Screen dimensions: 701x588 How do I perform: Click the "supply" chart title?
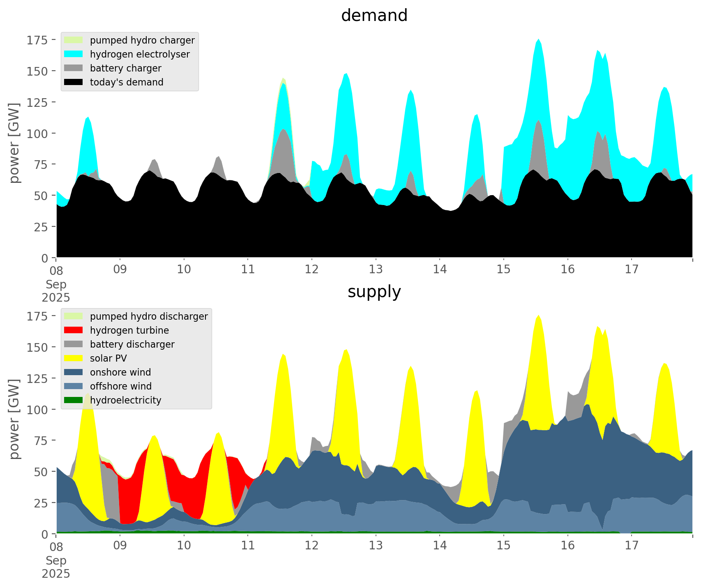click(374, 292)
